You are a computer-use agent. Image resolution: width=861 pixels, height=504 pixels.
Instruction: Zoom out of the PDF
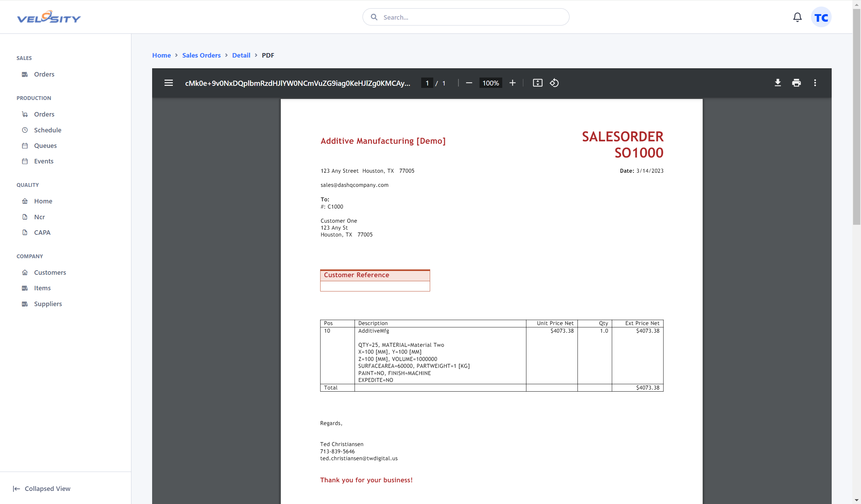(x=469, y=83)
